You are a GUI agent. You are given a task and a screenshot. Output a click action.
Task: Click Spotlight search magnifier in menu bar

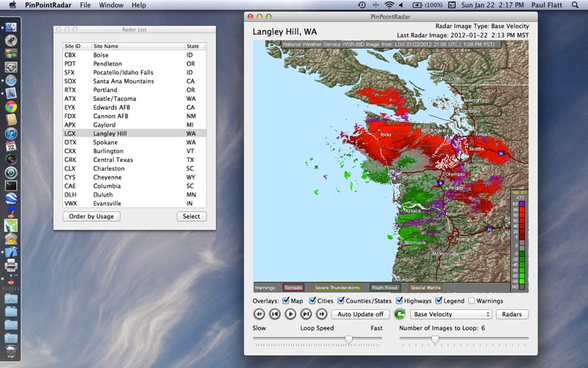575,5
